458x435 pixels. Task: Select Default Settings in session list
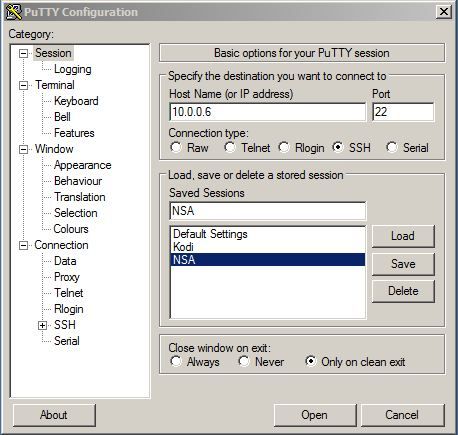click(268, 234)
